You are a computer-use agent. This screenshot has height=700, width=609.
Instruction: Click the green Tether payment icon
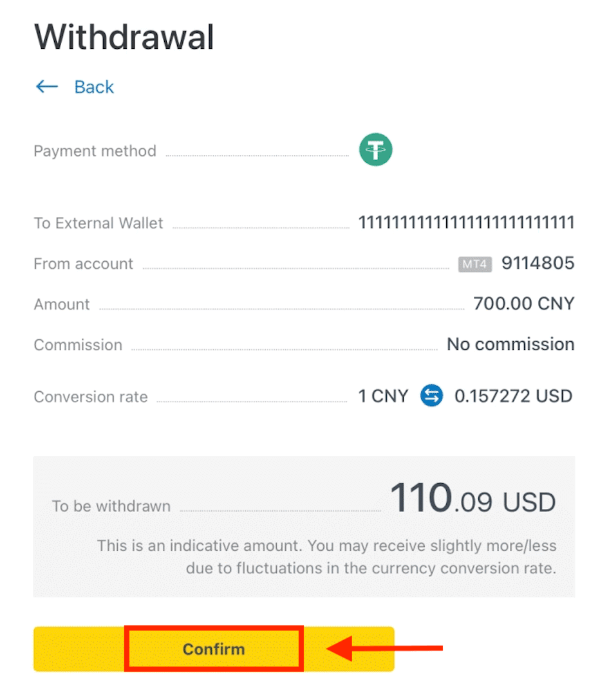tap(375, 151)
